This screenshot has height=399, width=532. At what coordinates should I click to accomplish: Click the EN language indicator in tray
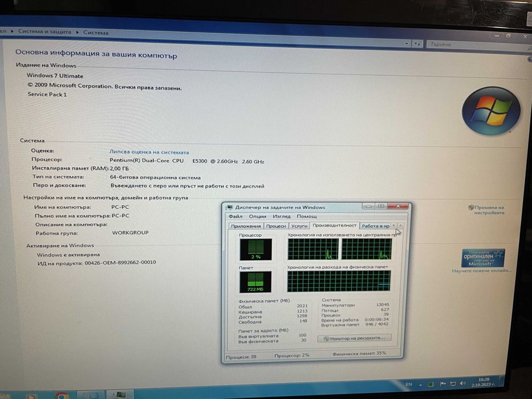point(409,384)
